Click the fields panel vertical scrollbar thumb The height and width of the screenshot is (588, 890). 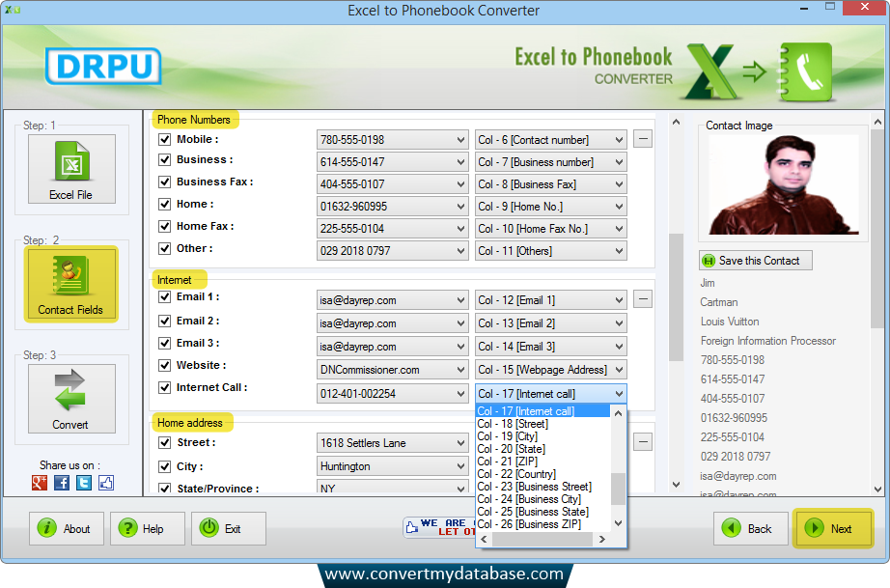coord(676,296)
